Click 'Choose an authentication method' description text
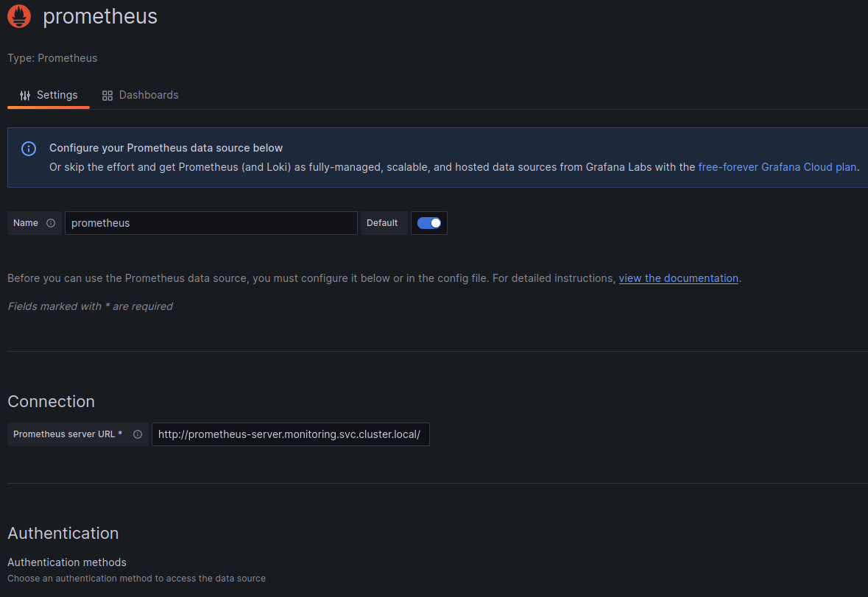Image resolution: width=868 pixels, height=597 pixels. [x=137, y=578]
